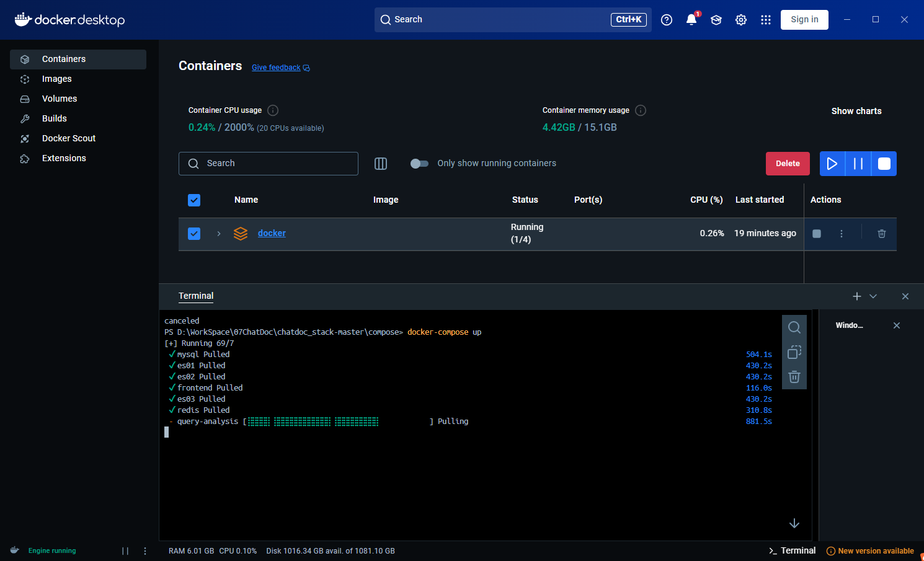This screenshot has height=561, width=924.
Task: Open docker row more actions menu
Action: point(842,234)
